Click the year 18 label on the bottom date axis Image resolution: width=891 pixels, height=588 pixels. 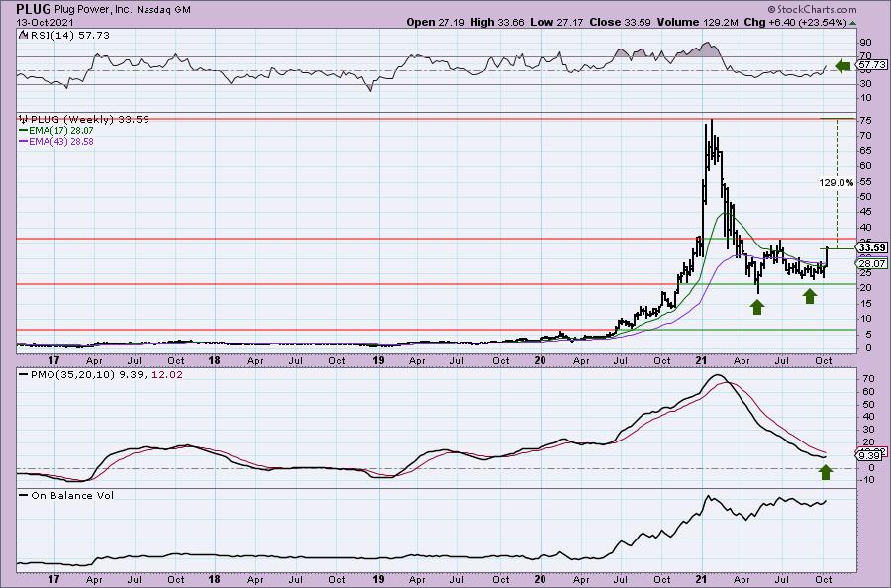(x=214, y=579)
